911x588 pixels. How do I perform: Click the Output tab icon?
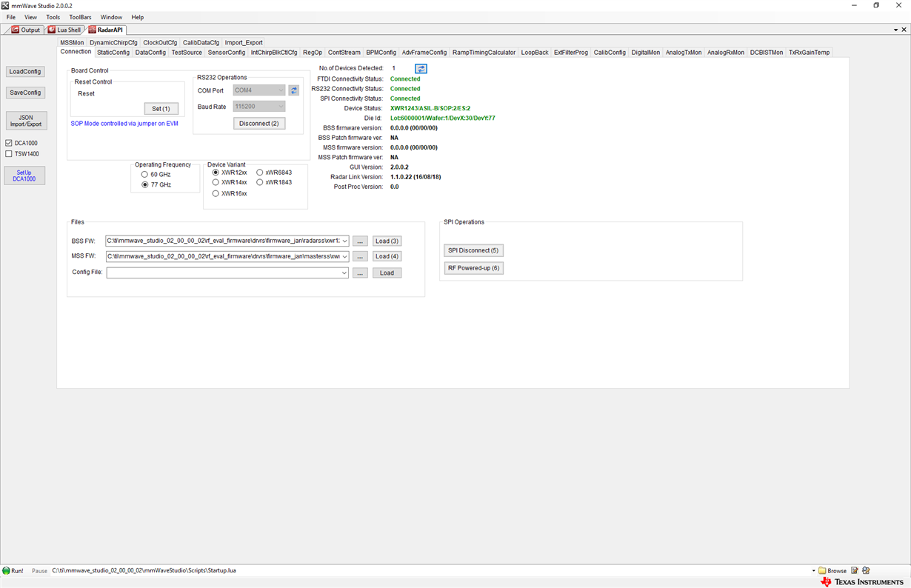(16, 30)
